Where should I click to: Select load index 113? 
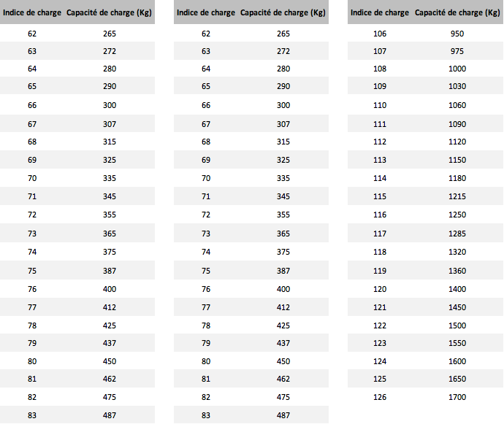[x=379, y=160]
